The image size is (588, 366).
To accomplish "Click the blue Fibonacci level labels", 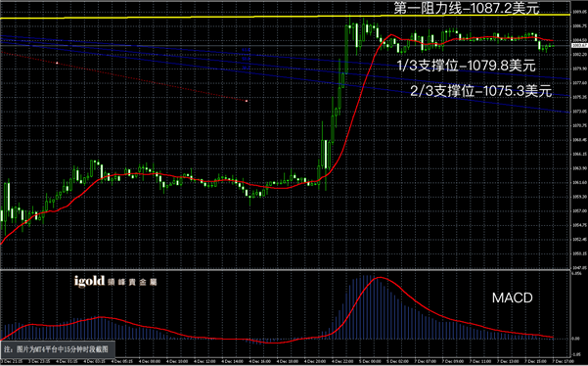I will pos(246,59).
